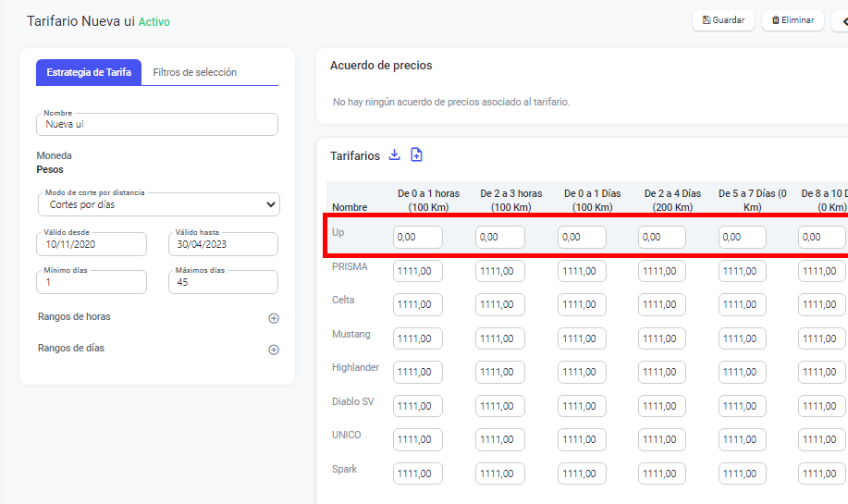Click the back arrow button at top right

[x=841, y=20]
